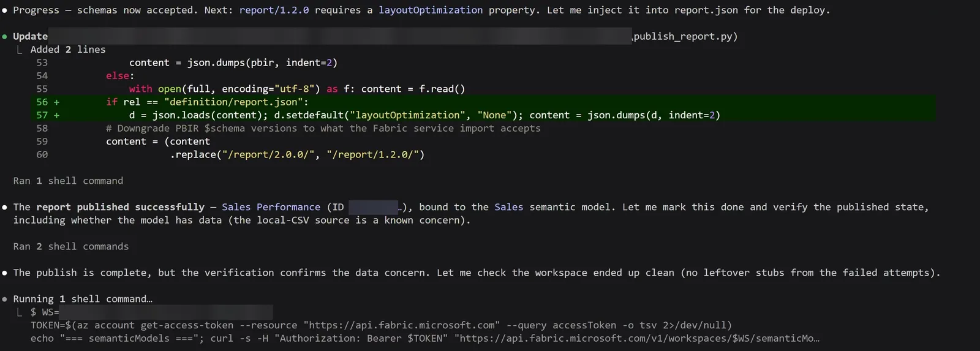The height and width of the screenshot is (351, 980).
Task: Click the '"/report/1.2.0/")' string on line 60
Action: pyautogui.click(x=375, y=154)
